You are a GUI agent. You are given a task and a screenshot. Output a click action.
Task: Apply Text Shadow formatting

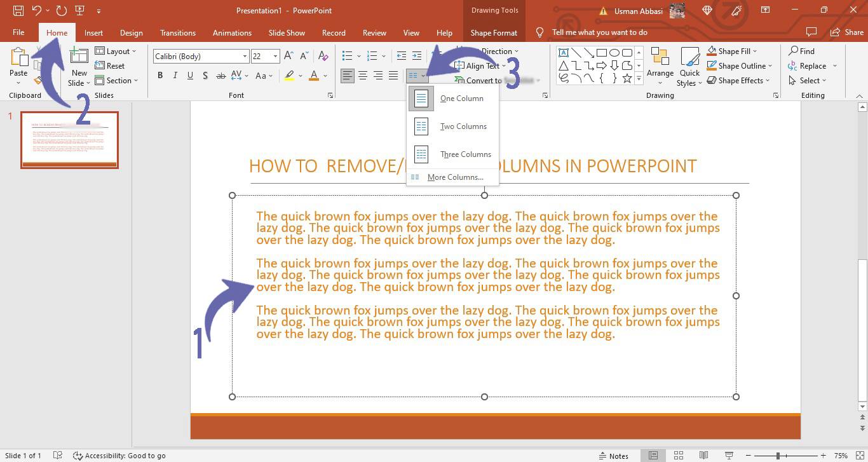tap(205, 76)
